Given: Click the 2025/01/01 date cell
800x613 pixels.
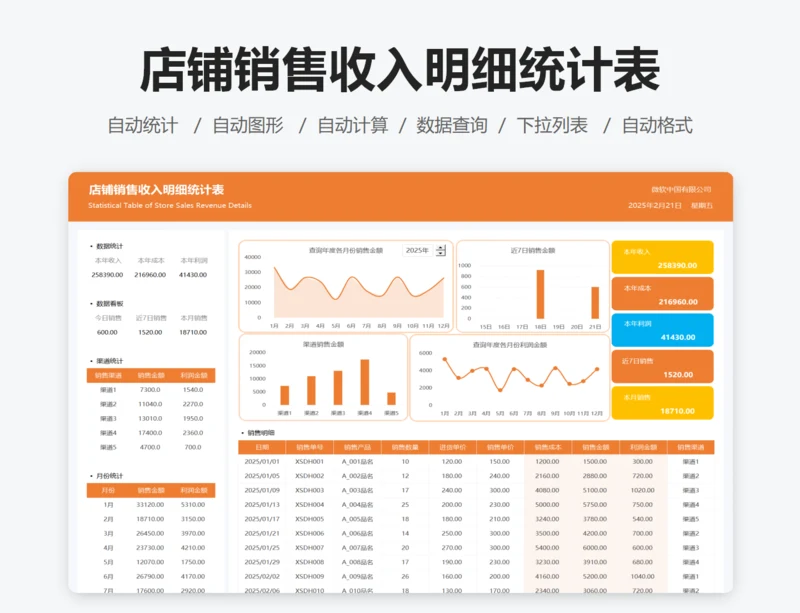Looking at the screenshot, I should pyautogui.click(x=262, y=461).
